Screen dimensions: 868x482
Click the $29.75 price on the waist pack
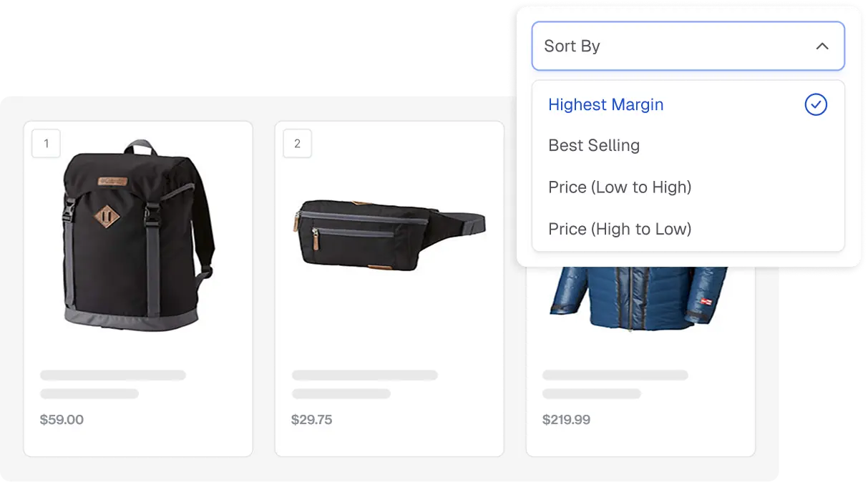(x=312, y=420)
